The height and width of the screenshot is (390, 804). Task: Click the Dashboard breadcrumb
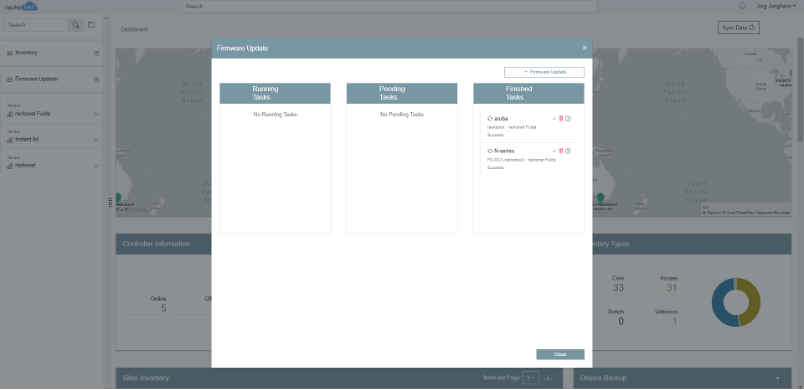134,29
